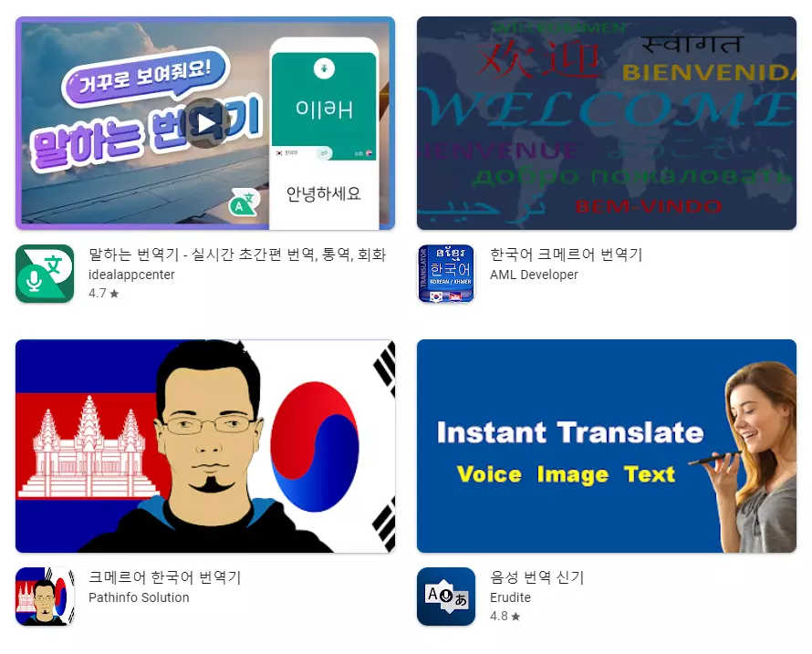Open the Erudite voice translate app icon
The width and height of the screenshot is (812, 654).
point(446,597)
